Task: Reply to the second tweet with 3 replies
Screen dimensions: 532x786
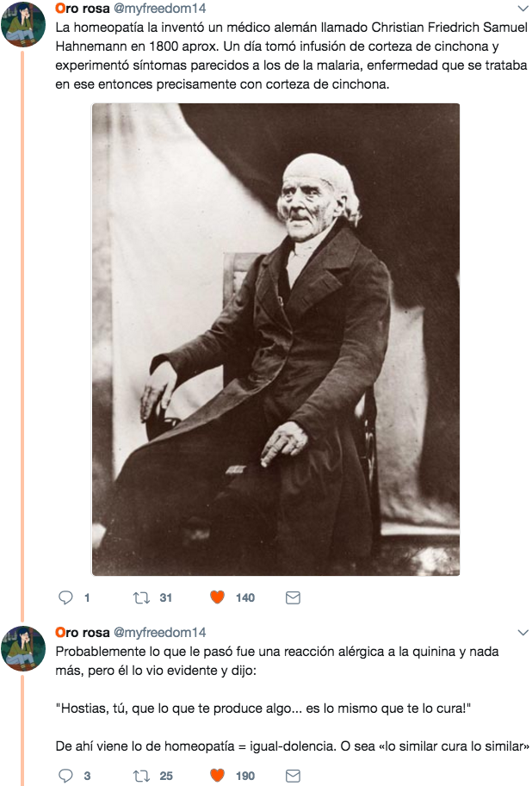Action: pos(65,776)
